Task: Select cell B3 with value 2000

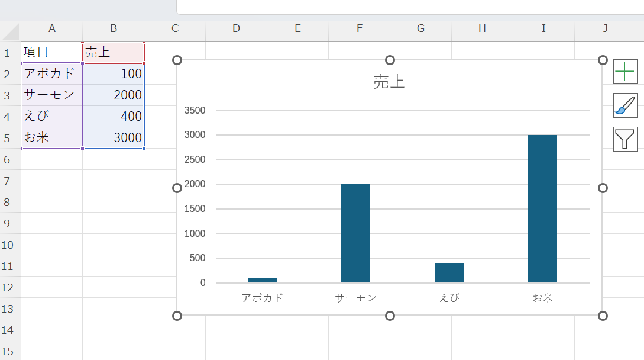Action: pyautogui.click(x=114, y=95)
